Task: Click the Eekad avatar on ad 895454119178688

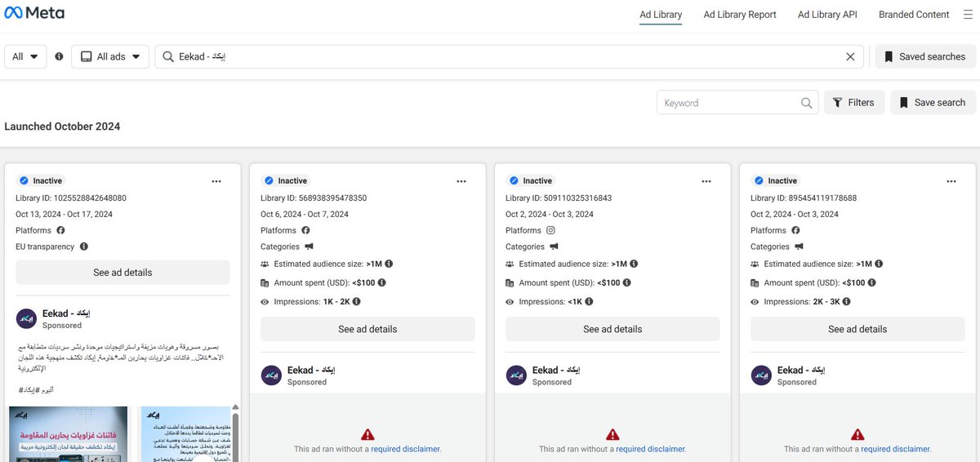Action: [761, 375]
